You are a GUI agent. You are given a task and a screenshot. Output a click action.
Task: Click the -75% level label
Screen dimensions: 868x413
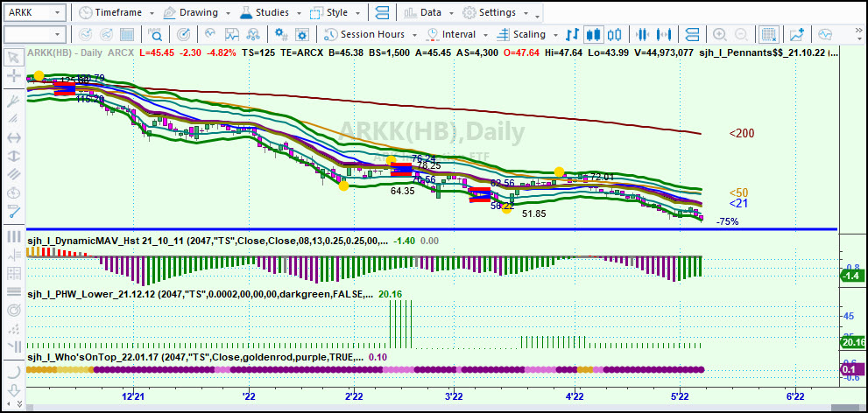(x=727, y=221)
